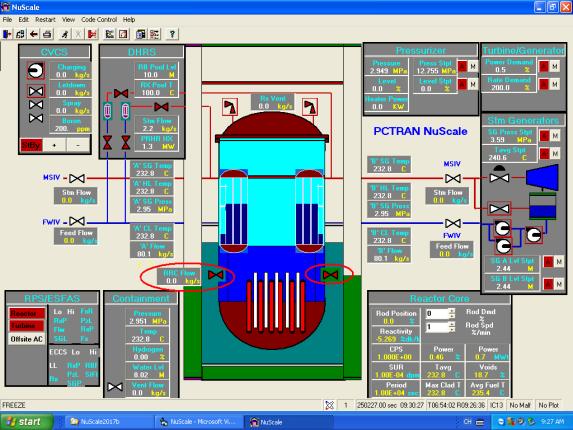Open the File menu
This screenshot has height=430, width=573.
click(x=7, y=19)
